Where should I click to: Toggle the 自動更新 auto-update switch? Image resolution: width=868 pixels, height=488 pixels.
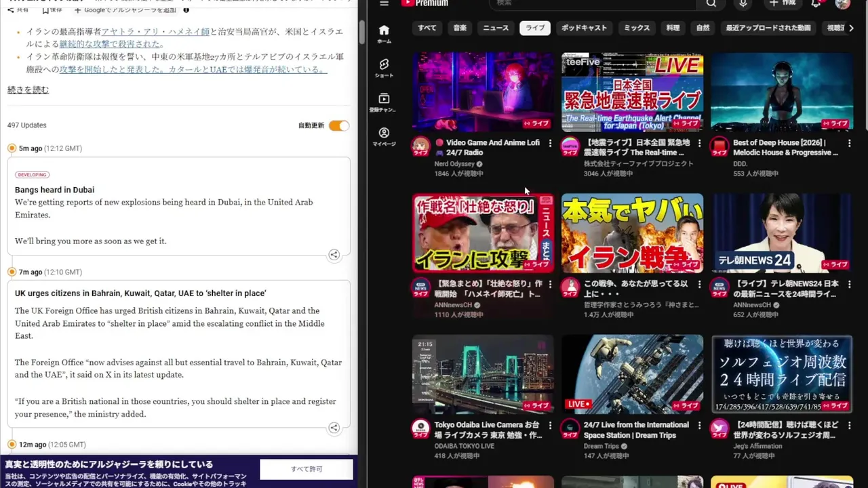338,125
